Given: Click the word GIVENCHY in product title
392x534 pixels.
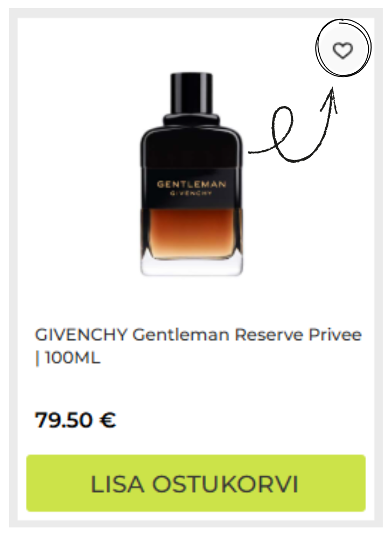Looking at the screenshot, I should (x=81, y=335).
